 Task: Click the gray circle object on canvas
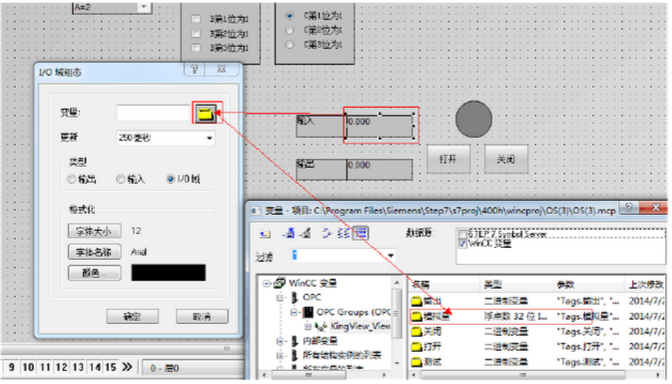474,119
